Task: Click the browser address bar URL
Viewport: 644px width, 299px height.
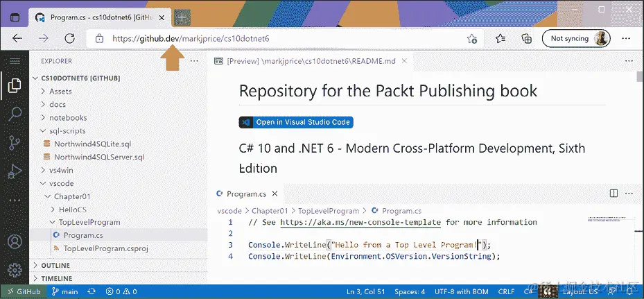Action: [x=191, y=39]
